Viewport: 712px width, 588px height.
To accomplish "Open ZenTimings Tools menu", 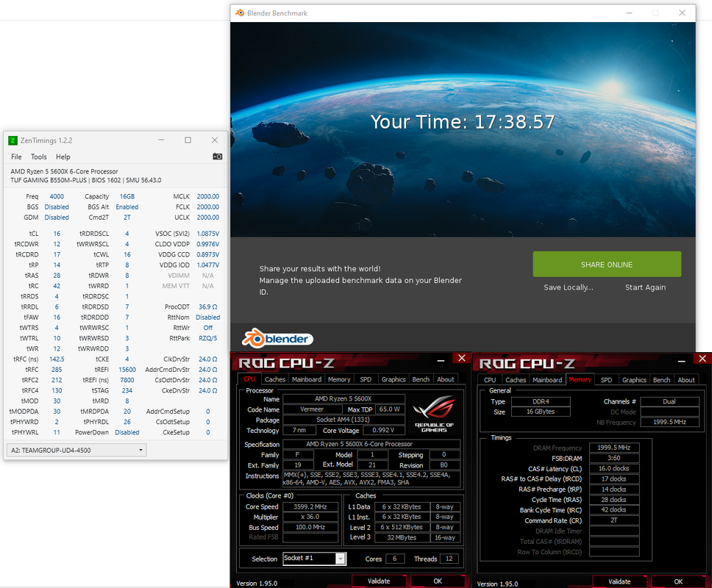I will pos(38,157).
